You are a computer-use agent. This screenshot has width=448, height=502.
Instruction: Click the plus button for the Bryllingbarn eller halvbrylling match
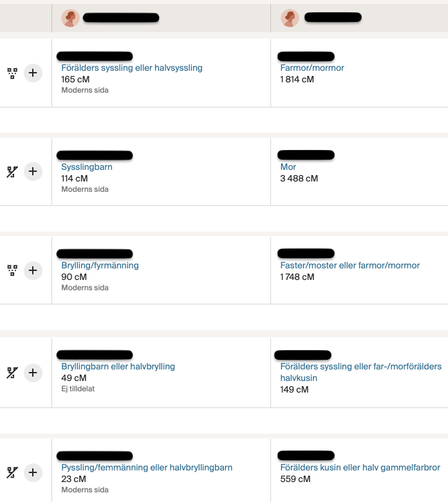(33, 373)
